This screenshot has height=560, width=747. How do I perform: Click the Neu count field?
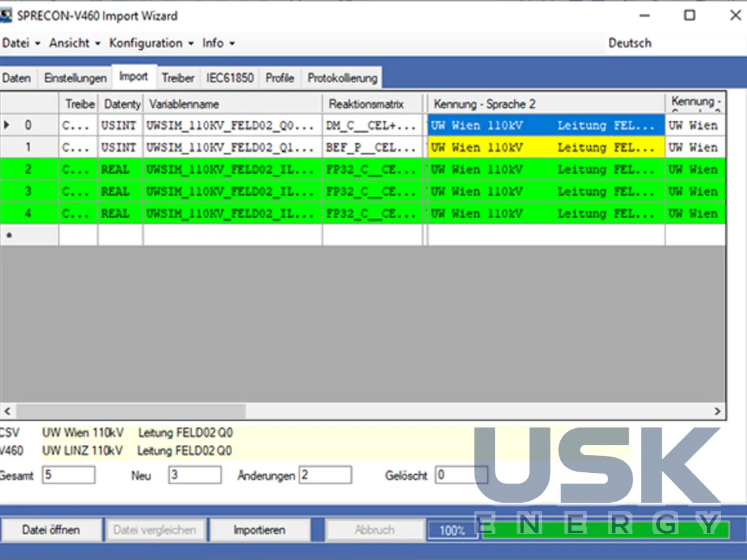click(194, 475)
